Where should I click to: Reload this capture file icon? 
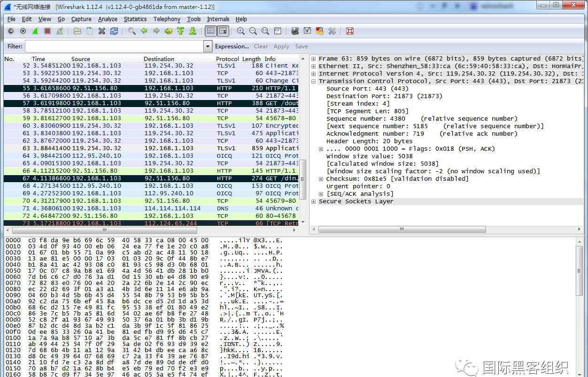[x=114, y=31]
